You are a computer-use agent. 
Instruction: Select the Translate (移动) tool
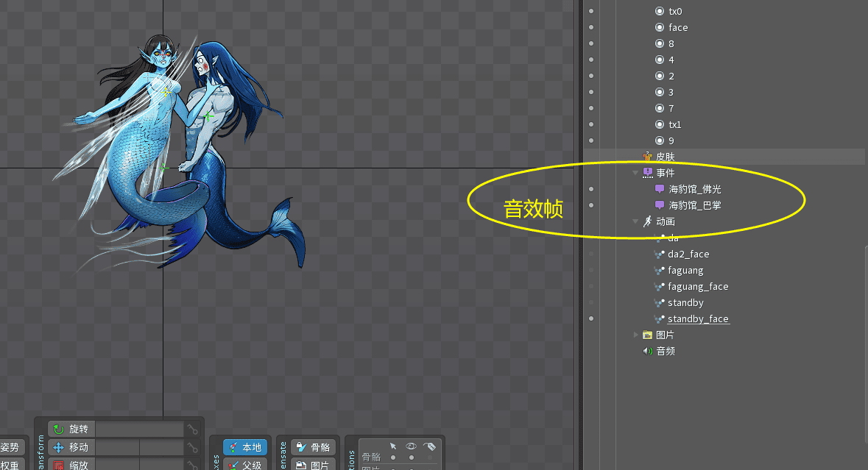pos(71,447)
